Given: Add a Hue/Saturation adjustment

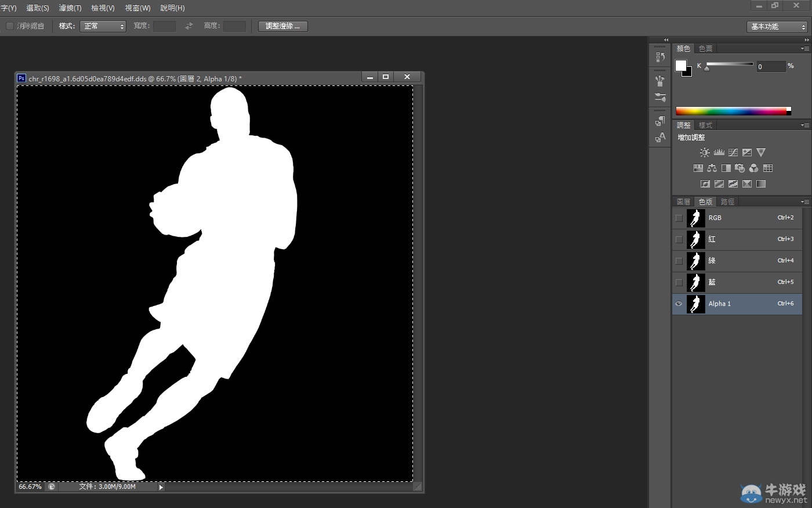Looking at the screenshot, I should (698, 168).
